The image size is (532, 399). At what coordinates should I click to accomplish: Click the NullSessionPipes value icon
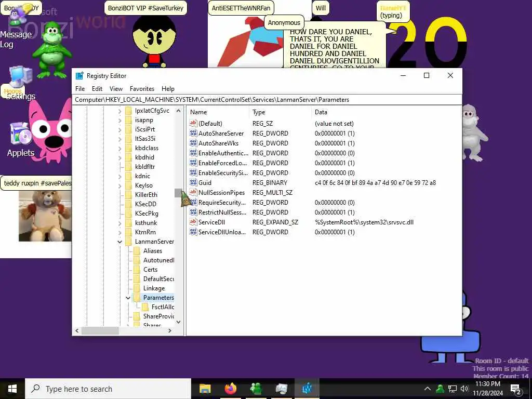[193, 192]
